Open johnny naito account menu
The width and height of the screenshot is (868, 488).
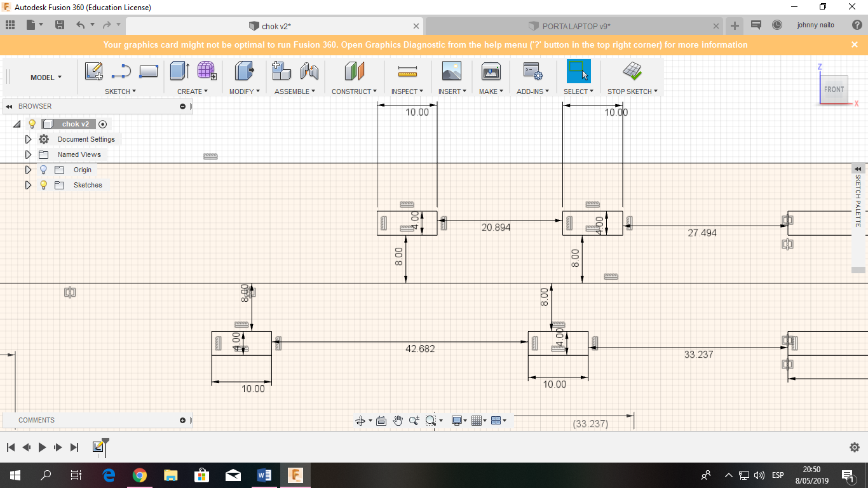pyautogui.click(x=816, y=25)
